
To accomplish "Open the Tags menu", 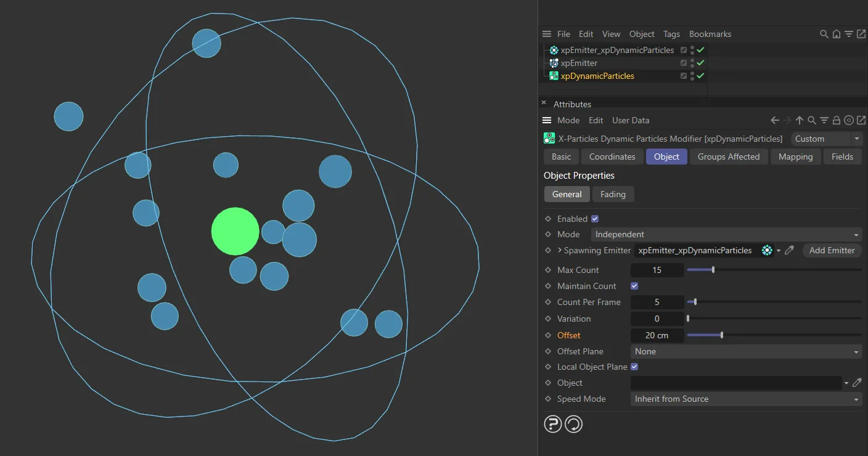I will (671, 34).
